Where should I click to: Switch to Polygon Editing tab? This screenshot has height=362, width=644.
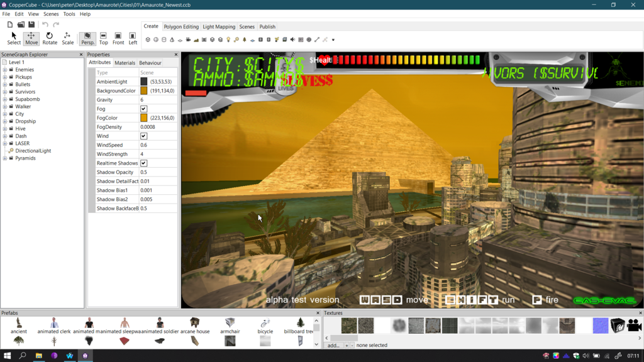[x=181, y=26]
